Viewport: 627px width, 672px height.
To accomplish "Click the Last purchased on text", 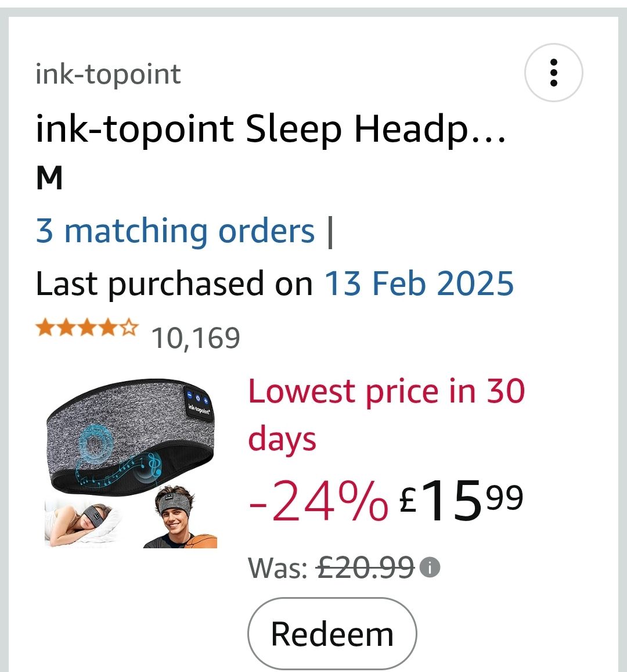I will pos(174,283).
